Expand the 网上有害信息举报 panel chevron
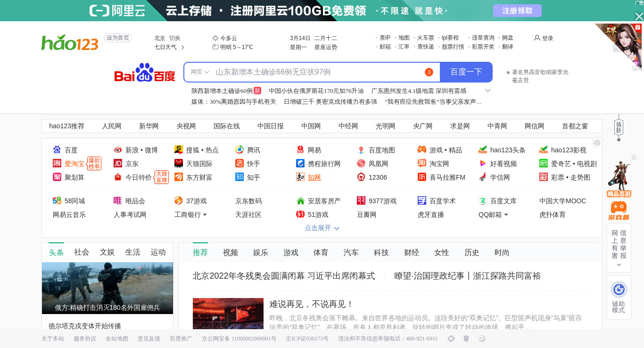This screenshot has width=644, height=348. pos(619,265)
